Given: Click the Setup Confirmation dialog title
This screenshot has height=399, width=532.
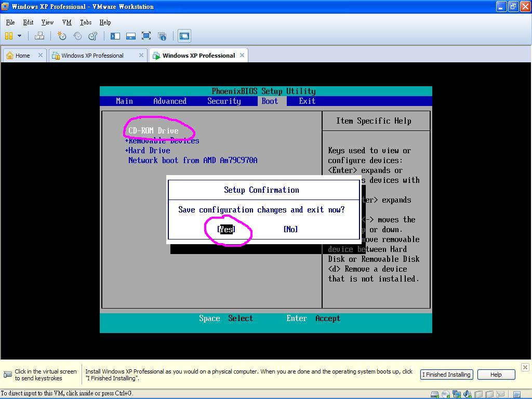Looking at the screenshot, I should tap(262, 190).
